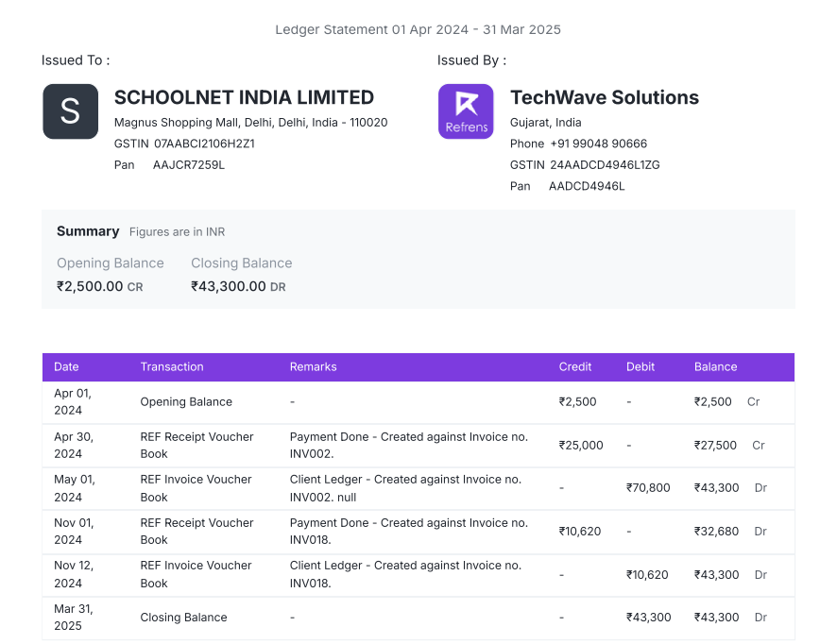Click the 'TechWave Solutions' heading
837x644 pixels.
pos(605,97)
